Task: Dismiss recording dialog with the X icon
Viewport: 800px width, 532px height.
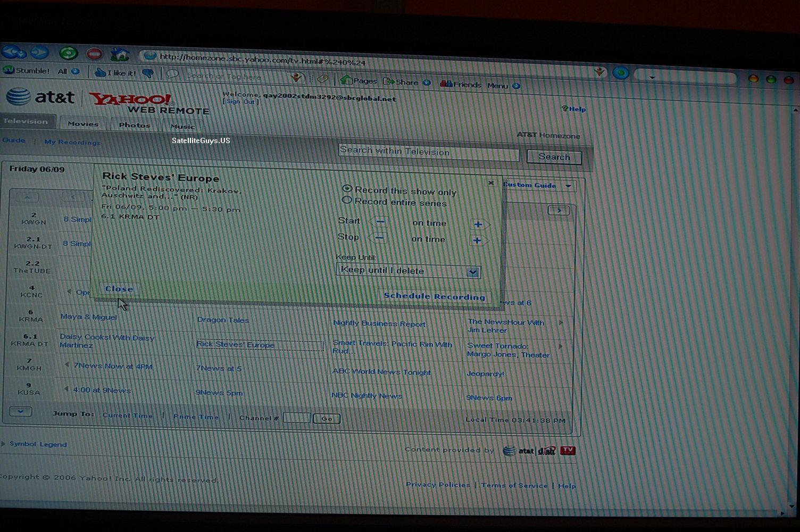Action: 491,182
